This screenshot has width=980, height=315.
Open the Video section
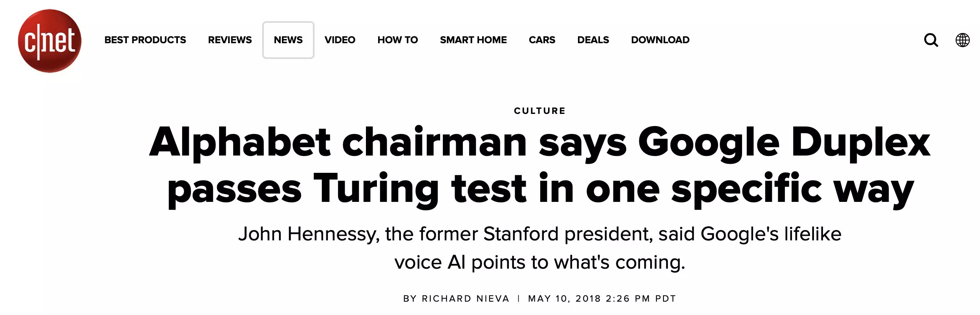(340, 40)
